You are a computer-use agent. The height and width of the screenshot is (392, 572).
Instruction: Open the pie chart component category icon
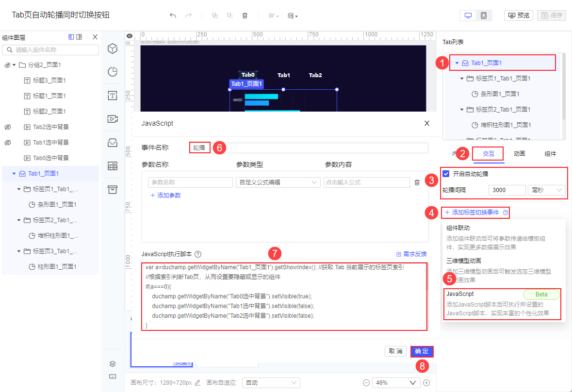113,72
